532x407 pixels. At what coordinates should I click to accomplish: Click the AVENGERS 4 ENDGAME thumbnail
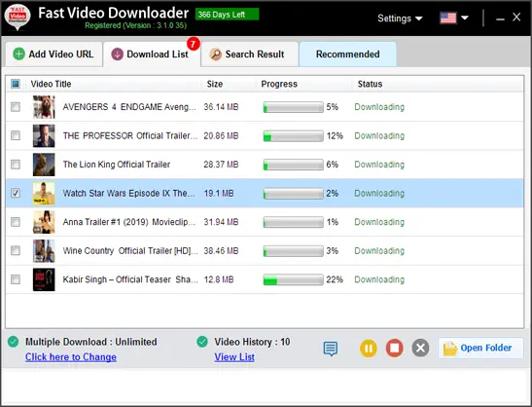[44, 107]
